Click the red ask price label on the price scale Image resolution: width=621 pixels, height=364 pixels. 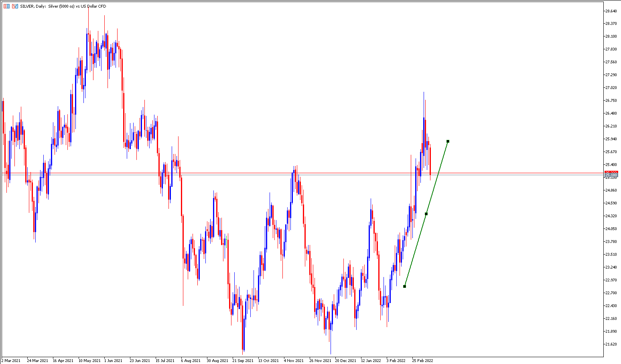pyautogui.click(x=611, y=172)
